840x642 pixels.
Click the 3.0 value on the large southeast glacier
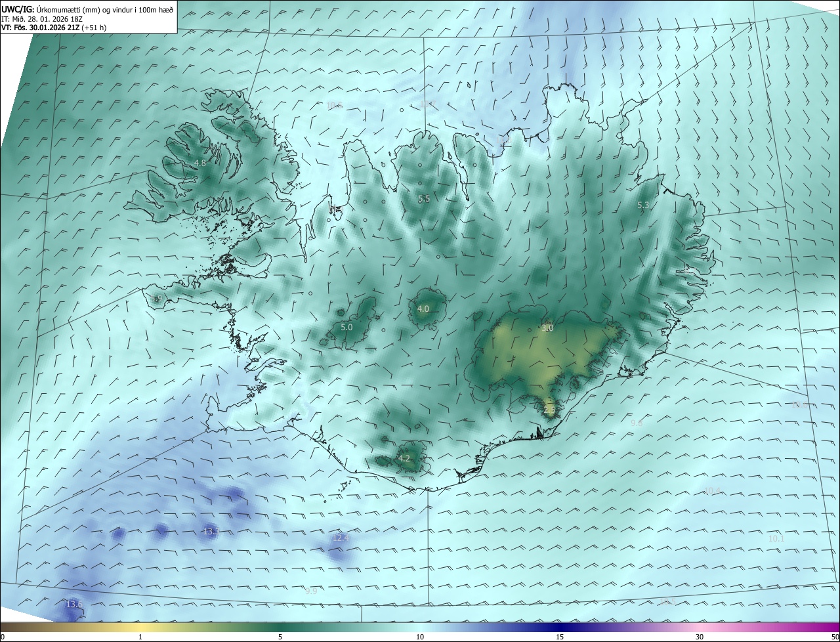[547, 328]
